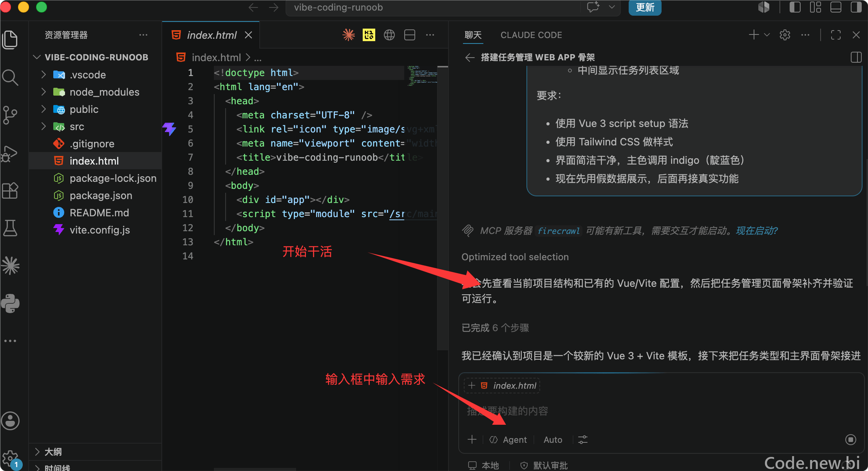Navigate back with the title bar arrow
The image size is (868, 471).
[253, 7]
